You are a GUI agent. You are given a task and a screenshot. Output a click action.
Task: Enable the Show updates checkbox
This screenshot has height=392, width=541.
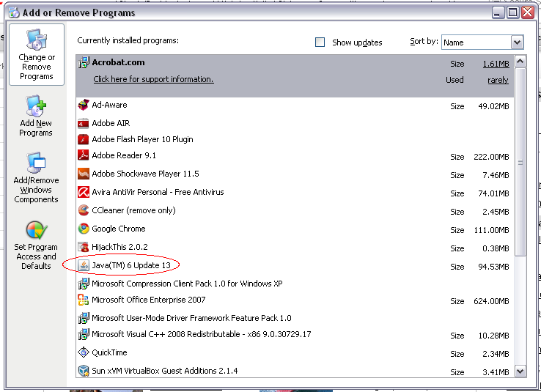coord(320,42)
